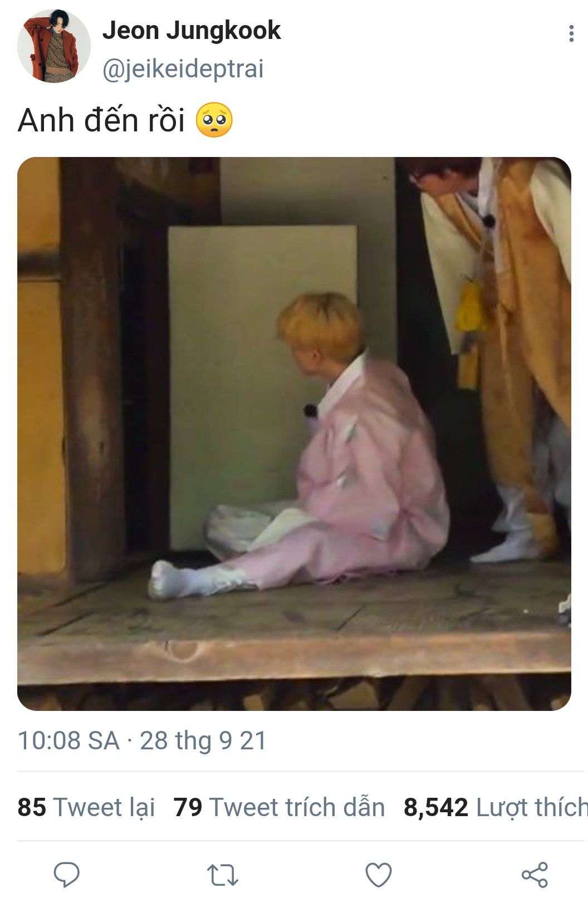This screenshot has height=903, width=588.
Task: View the 85 Tweet lại list
Action: 86,807
